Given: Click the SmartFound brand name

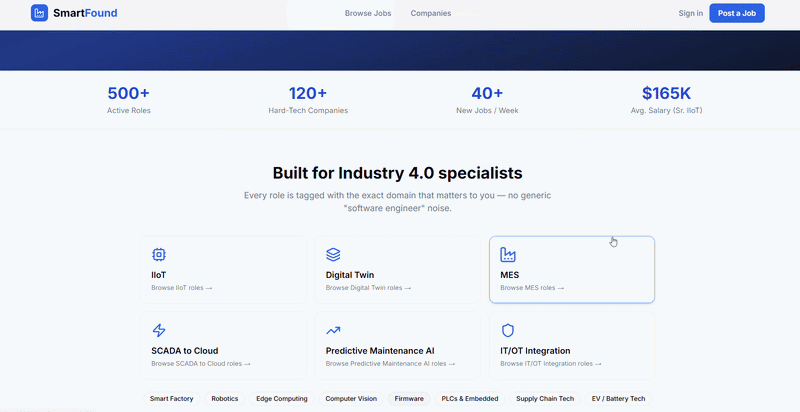Looking at the screenshot, I should (85, 13).
